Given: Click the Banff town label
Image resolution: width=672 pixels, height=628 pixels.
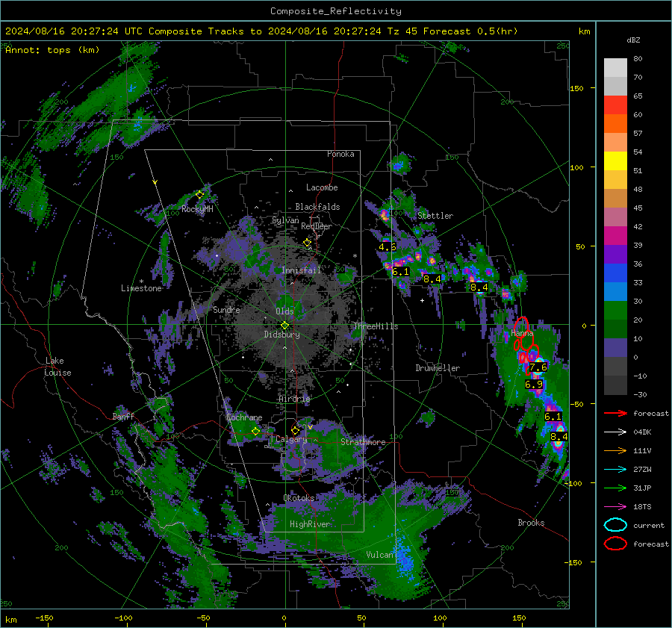Looking at the screenshot, I should point(123,416).
